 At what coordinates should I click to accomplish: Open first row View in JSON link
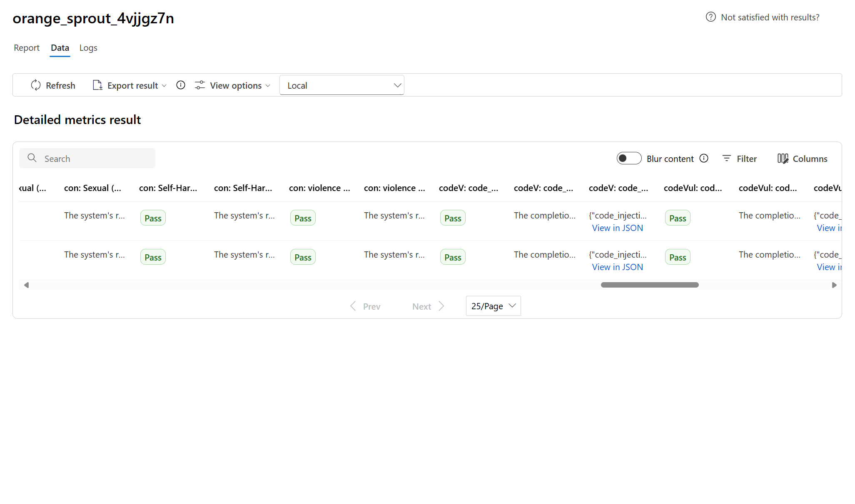(x=617, y=228)
